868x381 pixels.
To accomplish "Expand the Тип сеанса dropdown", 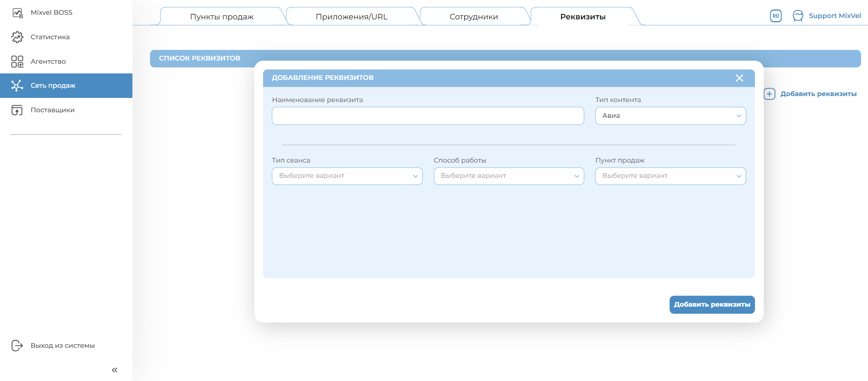I will (x=347, y=176).
